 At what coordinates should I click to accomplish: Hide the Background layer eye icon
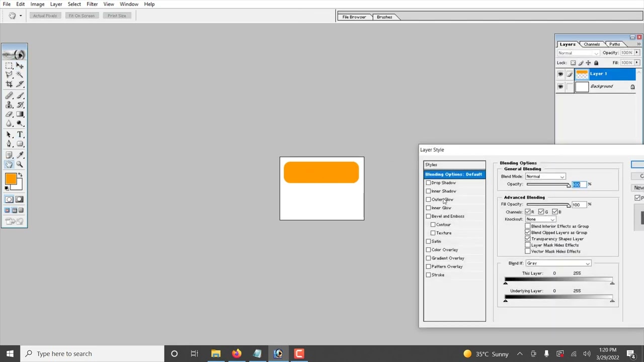point(560,86)
